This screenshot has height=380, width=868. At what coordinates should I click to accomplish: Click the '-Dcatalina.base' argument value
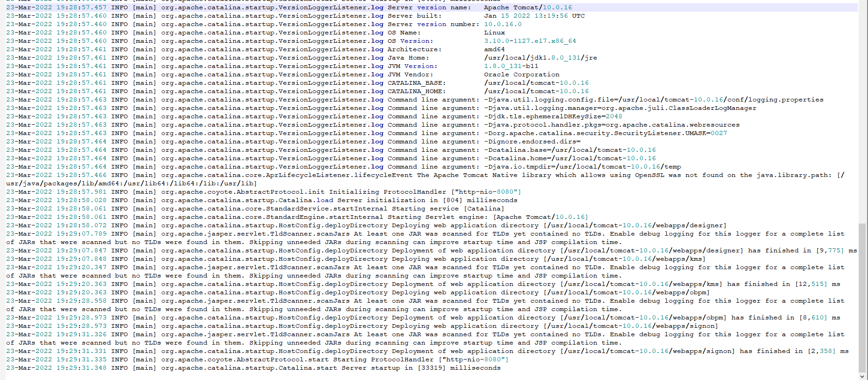[570, 150]
